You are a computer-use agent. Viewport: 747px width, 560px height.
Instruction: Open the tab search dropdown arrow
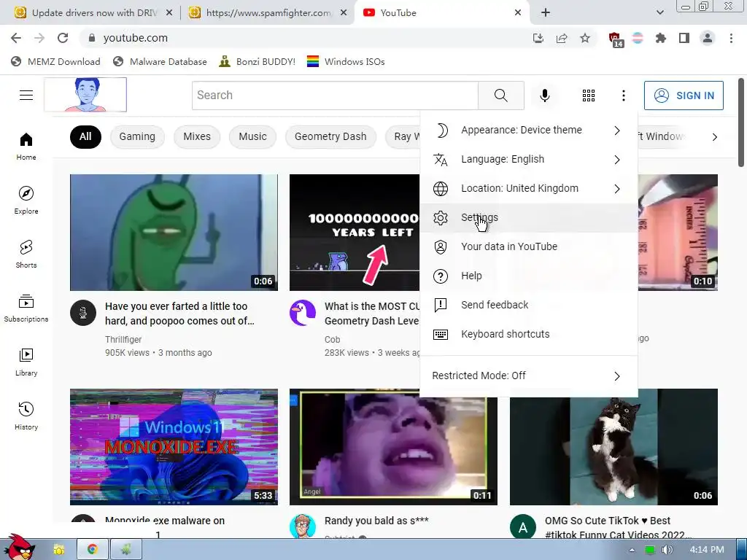coord(659,13)
